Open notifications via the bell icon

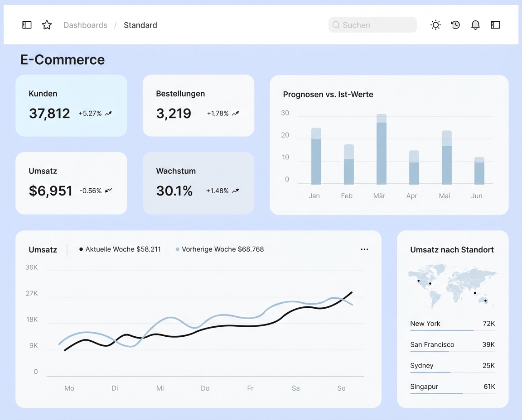(x=475, y=25)
